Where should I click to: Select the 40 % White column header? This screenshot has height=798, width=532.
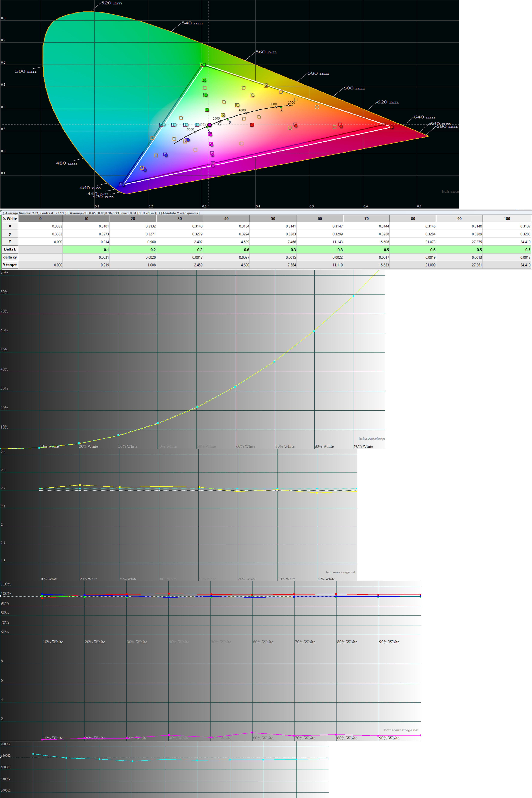(226, 218)
